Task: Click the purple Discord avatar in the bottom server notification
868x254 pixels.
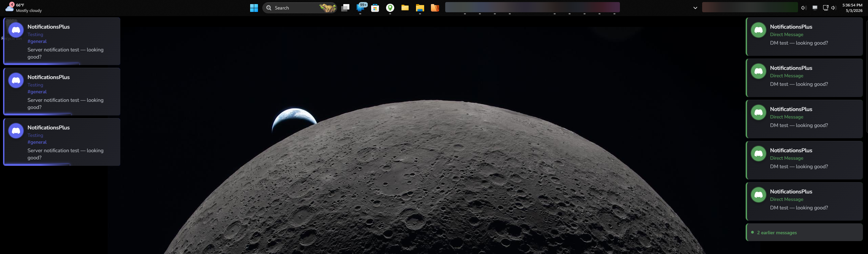Action: click(16, 131)
